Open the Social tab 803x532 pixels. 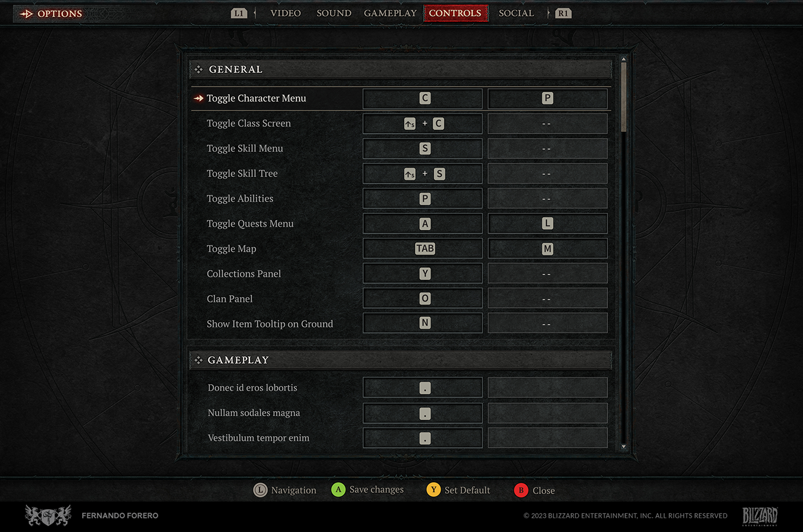(x=516, y=13)
